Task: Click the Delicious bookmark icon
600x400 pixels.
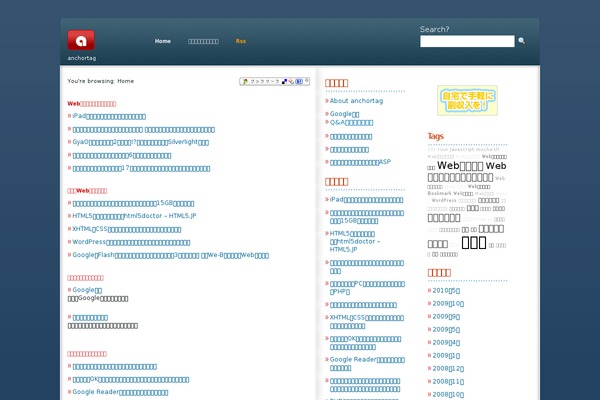Action: pos(284,82)
